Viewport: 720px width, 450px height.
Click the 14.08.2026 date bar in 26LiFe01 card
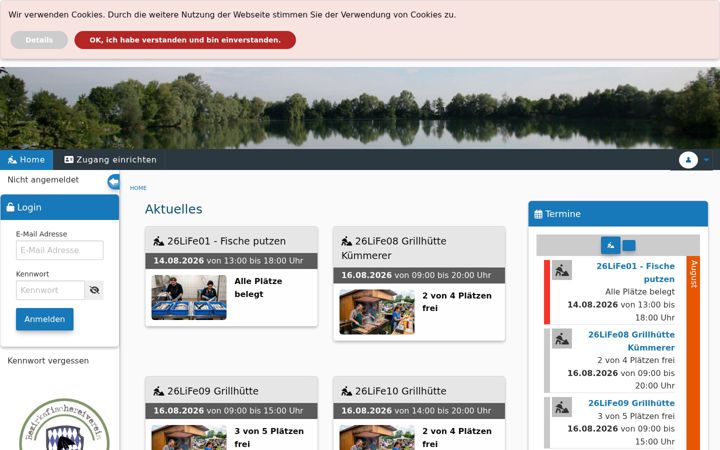click(x=231, y=261)
